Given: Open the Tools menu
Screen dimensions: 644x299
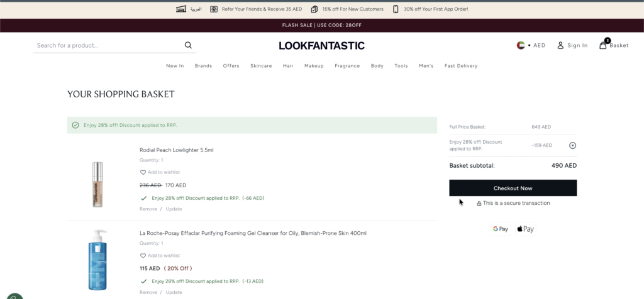Looking at the screenshot, I should pos(401,65).
